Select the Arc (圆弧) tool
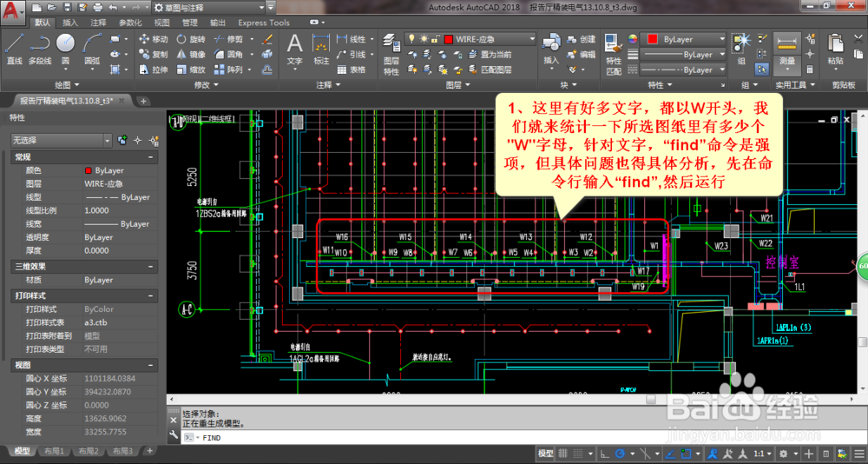This screenshot has width=868, height=464. (x=92, y=50)
